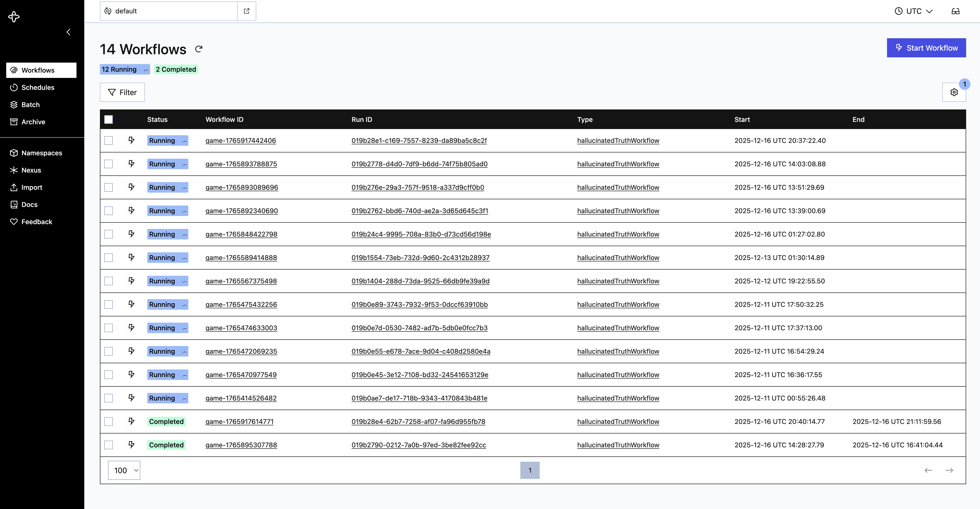The height and width of the screenshot is (509, 980).
Task: Check the box for game-1765472069235
Action: (109, 351)
